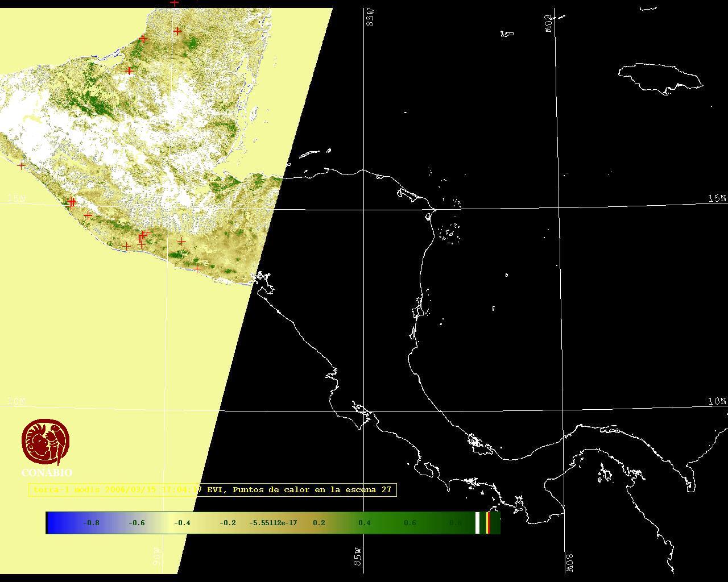Select the -0.8 value on the color scale
The width and height of the screenshot is (728, 582).
(x=91, y=523)
